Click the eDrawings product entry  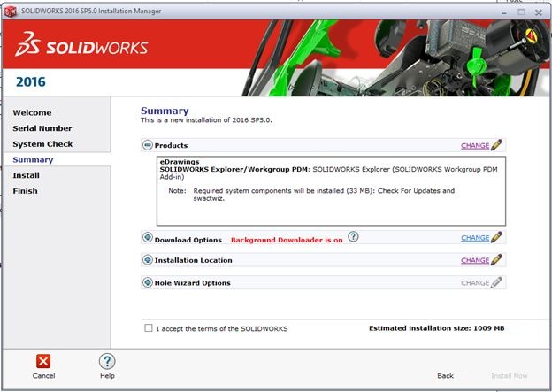click(x=180, y=162)
